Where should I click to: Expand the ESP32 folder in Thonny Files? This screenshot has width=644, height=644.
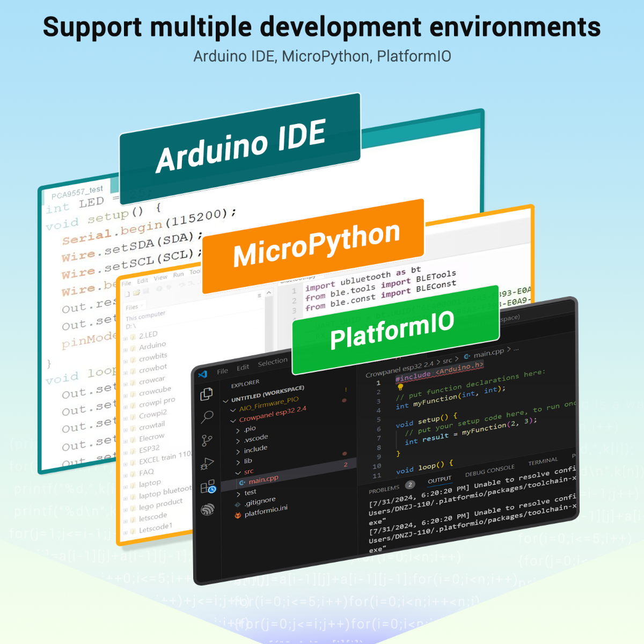click(x=126, y=452)
